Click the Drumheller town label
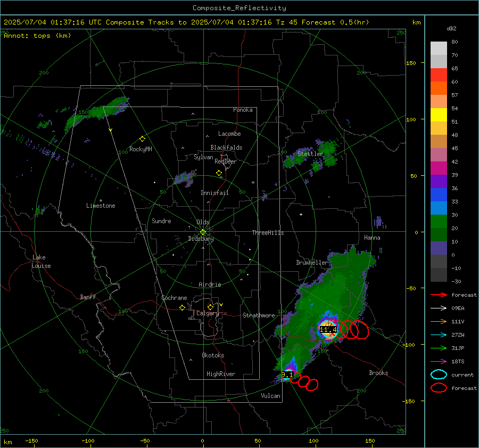The width and height of the screenshot is (479, 448). click(311, 263)
